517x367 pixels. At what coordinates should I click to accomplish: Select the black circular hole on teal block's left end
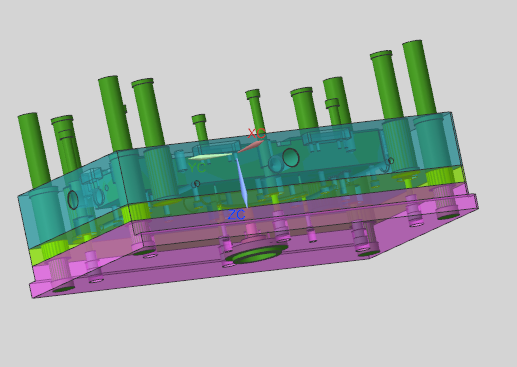pos(73,200)
